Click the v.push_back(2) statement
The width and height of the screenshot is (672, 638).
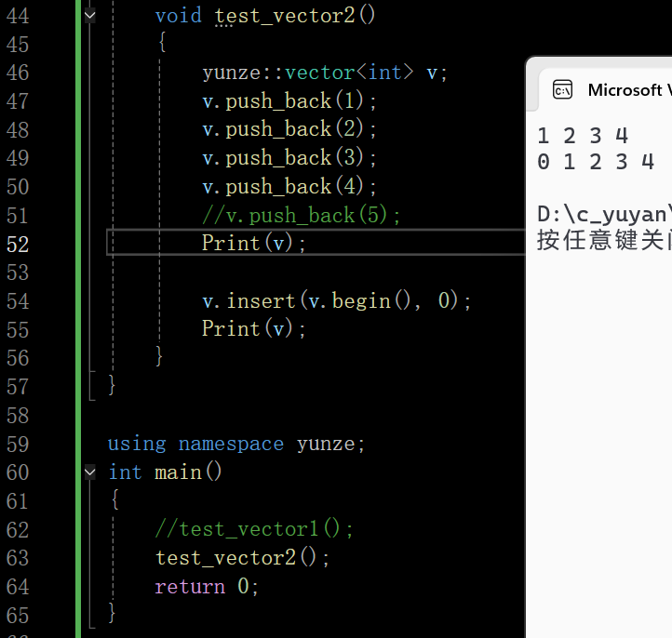[289, 130]
